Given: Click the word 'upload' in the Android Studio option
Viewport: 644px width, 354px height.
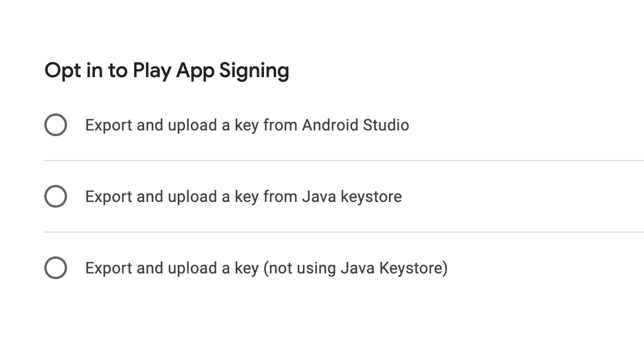Looking at the screenshot, I should click(192, 125).
